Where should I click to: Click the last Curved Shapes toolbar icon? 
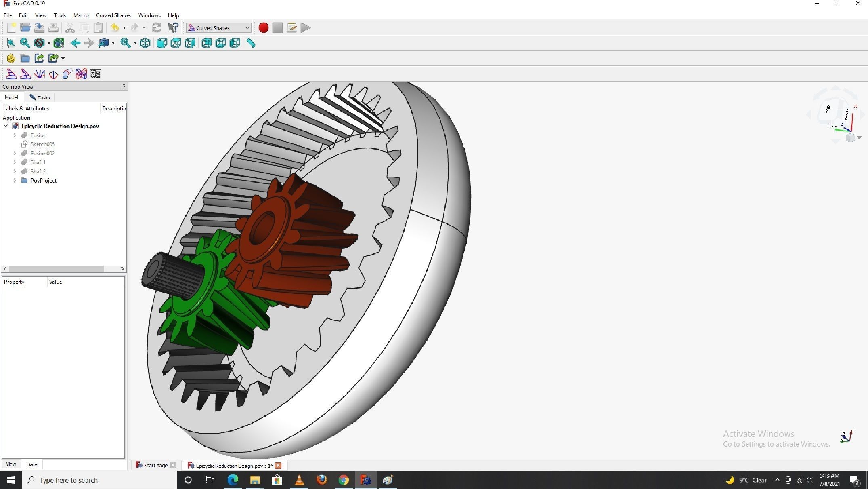pyautogui.click(x=95, y=74)
